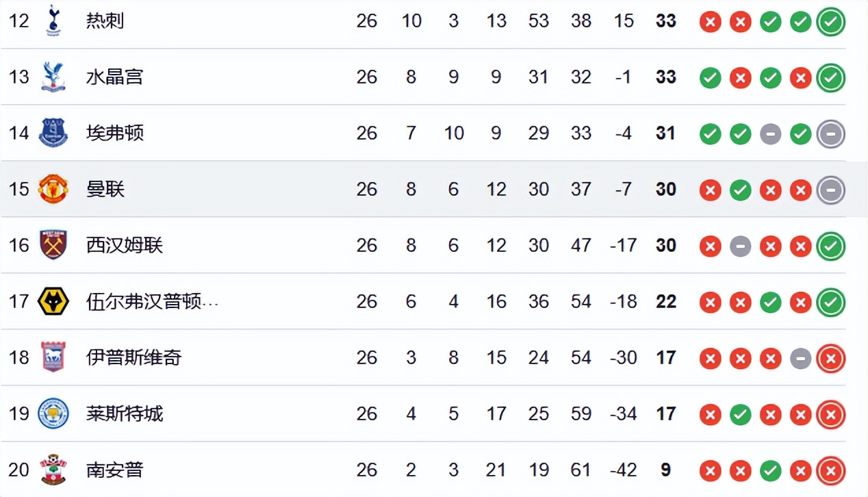The width and height of the screenshot is (868, 497).
Task: Click Leicester's green win form icon
Action: click(740, 415)
